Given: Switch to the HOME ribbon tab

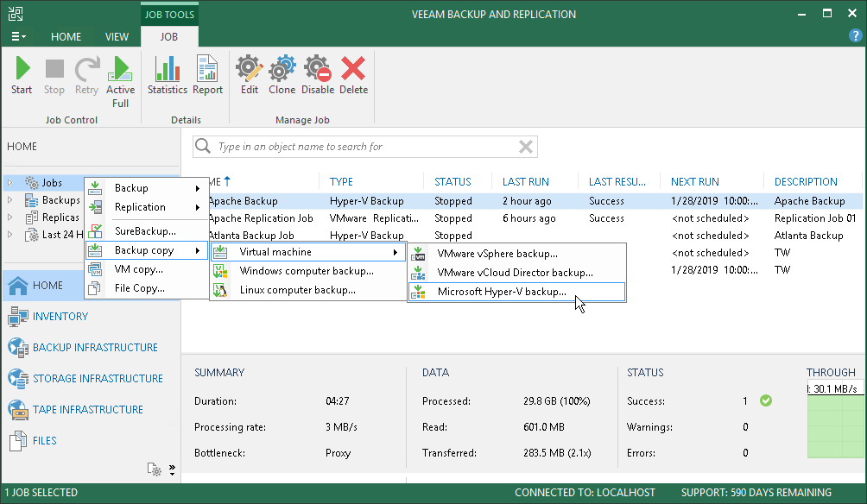Looking at the screenshot, I should (x=66, y=36).
